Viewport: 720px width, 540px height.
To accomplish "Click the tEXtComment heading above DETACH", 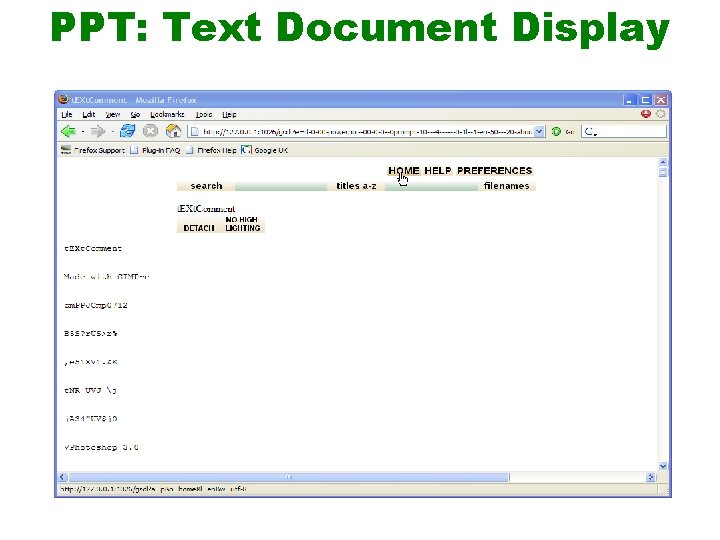I will coord(206,208).
